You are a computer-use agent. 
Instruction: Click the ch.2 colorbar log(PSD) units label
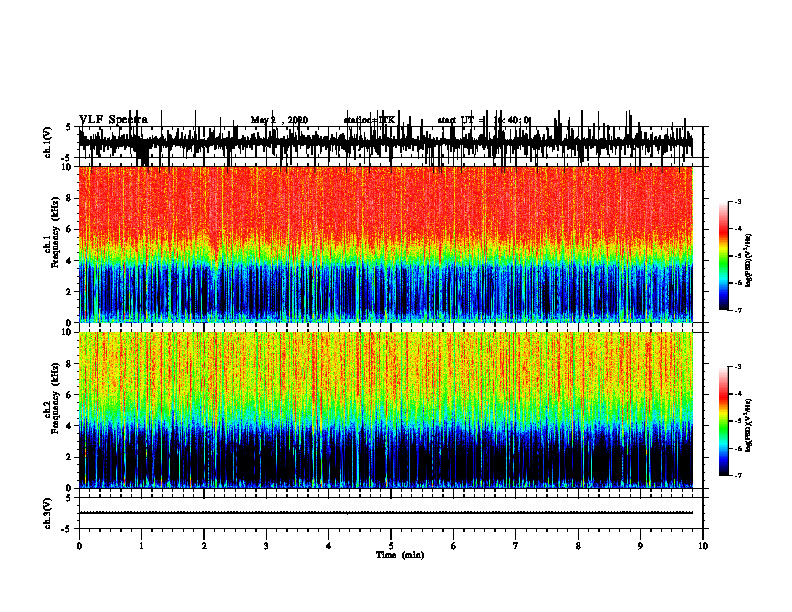749,426
